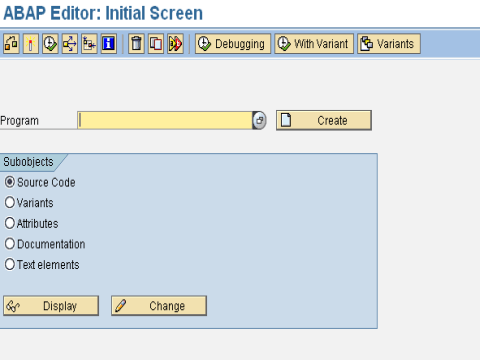Click the Rename arrows icon
Image resolution: width=480 pixels, height=360 pixels.
(175, 44)
